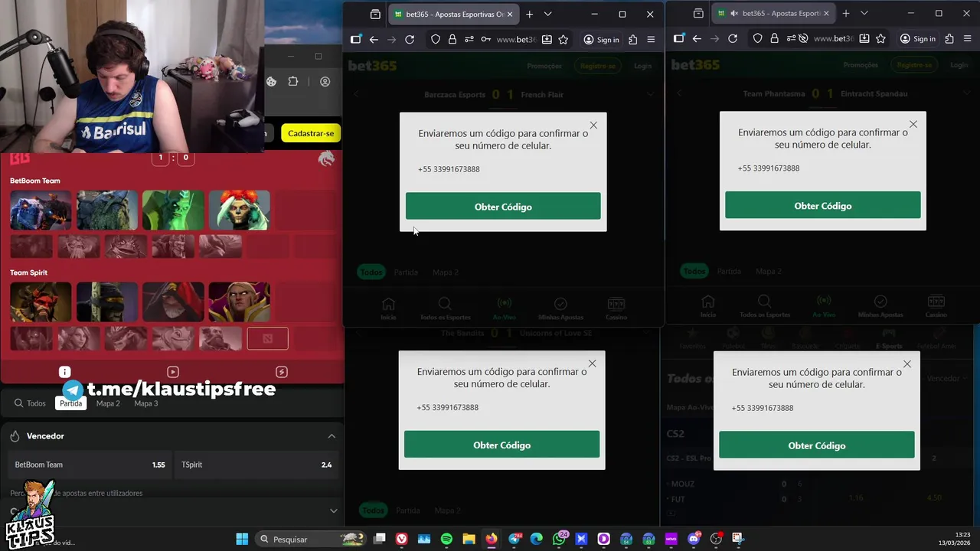Screen dimensions: 980x551
Task: Click the yellow Cadastrar-se button
Action: [x=311, y=133]
